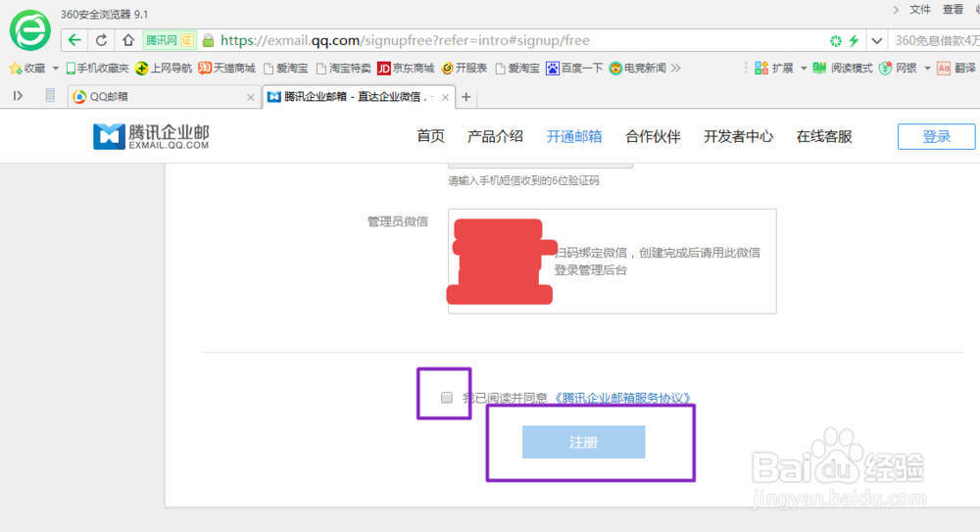Expand the 网银 dropdown arrow
This screenshot has width=980, height=532.
pyautogui.click(x=927, y=69)
